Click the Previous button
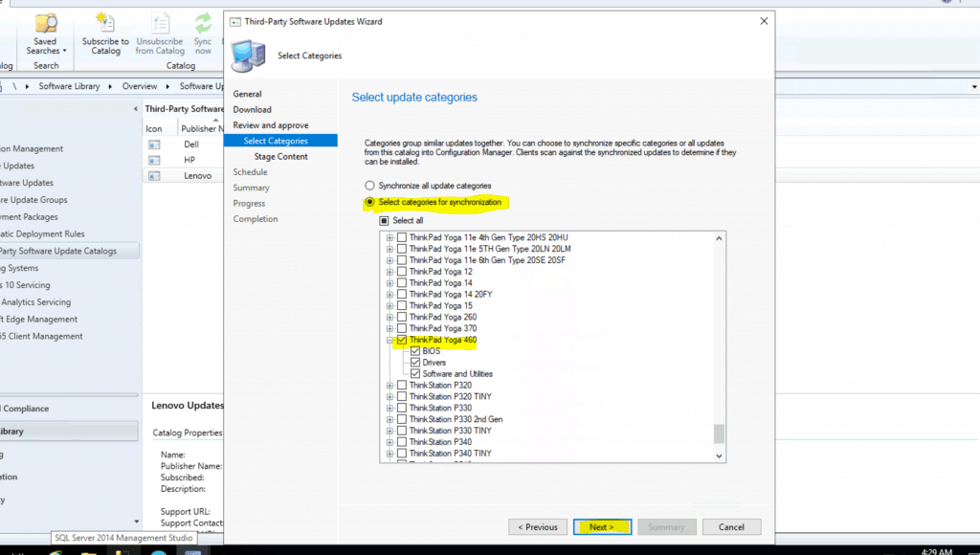This screenshot has width=980, height=555. 538,527
